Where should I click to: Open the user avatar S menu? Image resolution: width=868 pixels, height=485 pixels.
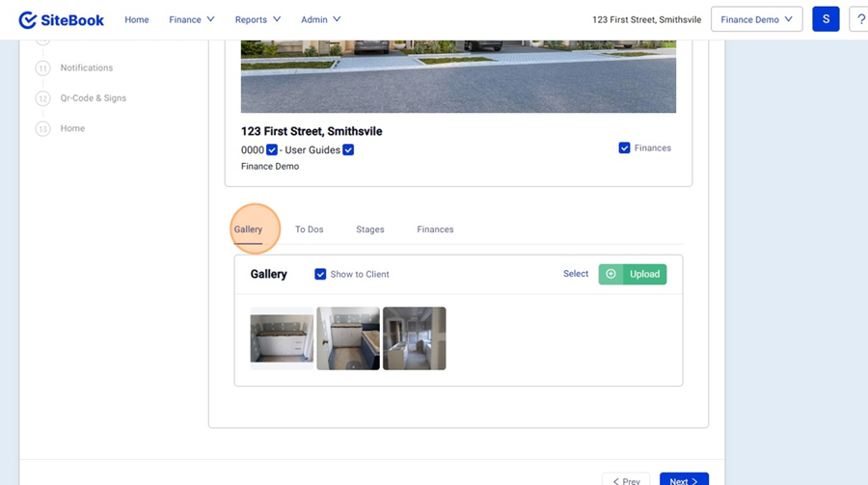tap(826, 19)
